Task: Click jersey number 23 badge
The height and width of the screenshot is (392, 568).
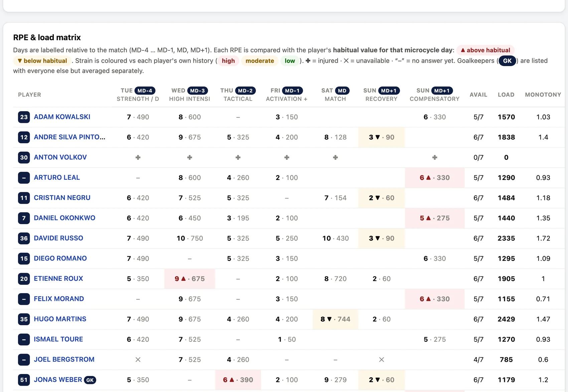Action: coord(24,117)
